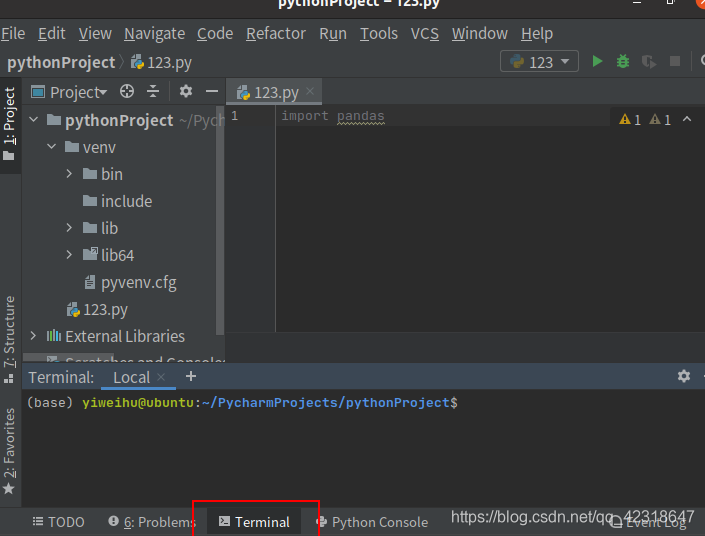Click the first warning indicator in editor
The height and width of the screenshot is (536, 705).
pos(630,120)
